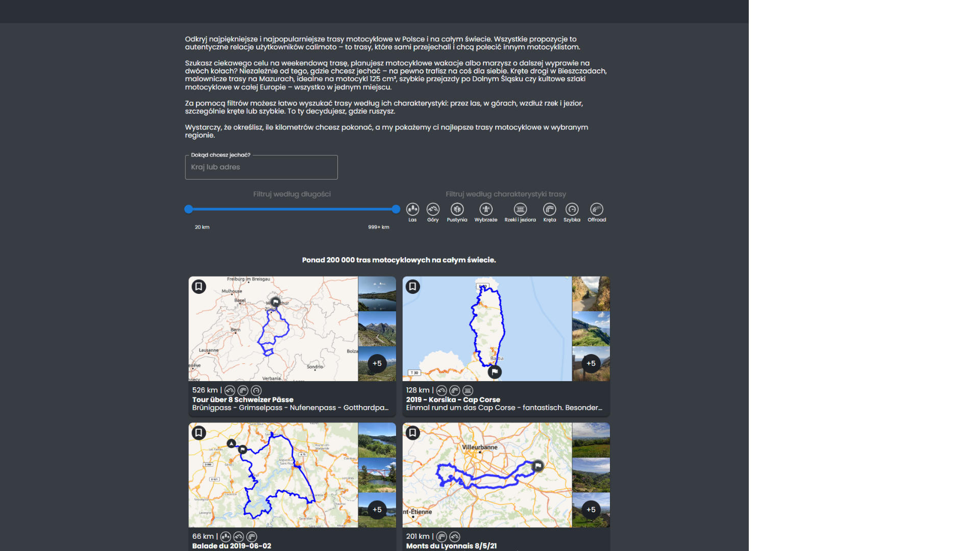Select the Wybrzeże coast filter icon
Image resolution: width=980 pixels, height=551 pixels.
click(486, 209)
